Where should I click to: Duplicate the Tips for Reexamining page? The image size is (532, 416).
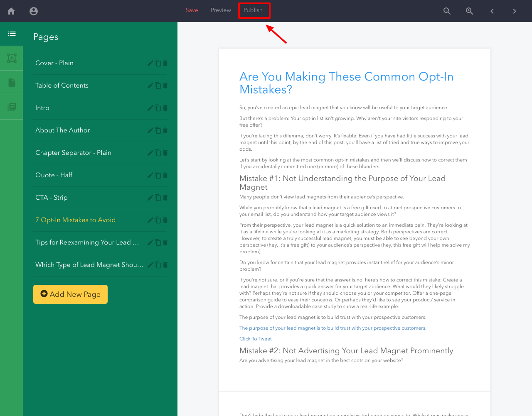coord(158,242)
